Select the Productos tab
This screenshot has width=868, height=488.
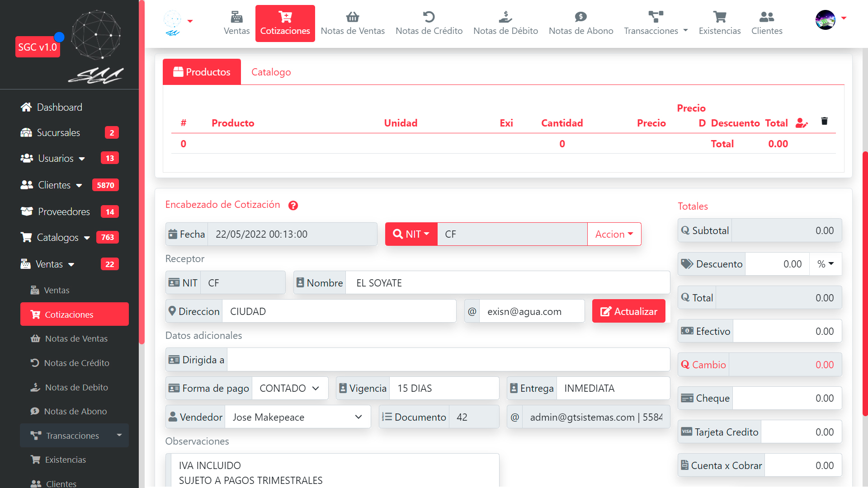202,72
